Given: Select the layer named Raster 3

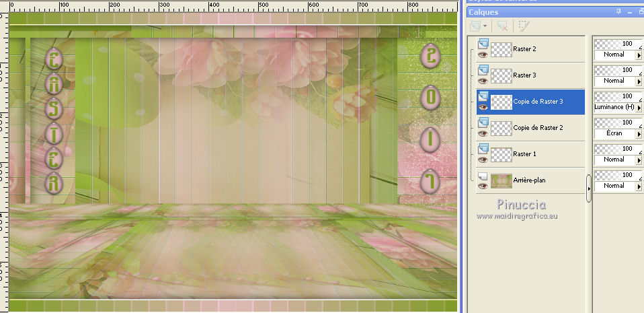Looking at the screenshot, I should tap(524, 75).
